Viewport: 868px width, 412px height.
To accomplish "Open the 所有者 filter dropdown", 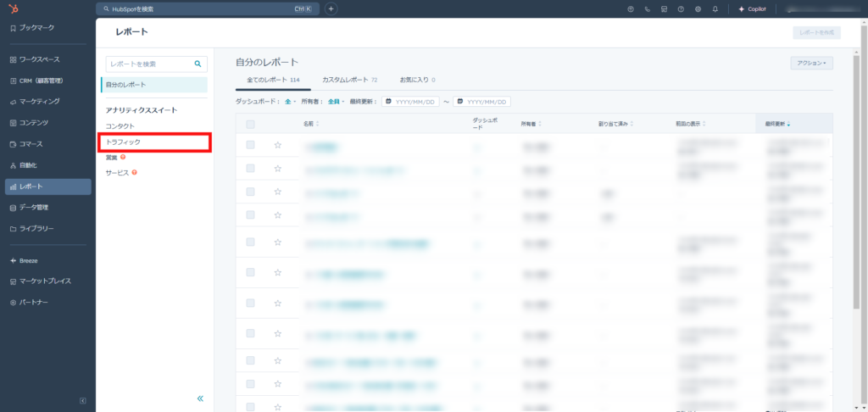I will 336,102.
